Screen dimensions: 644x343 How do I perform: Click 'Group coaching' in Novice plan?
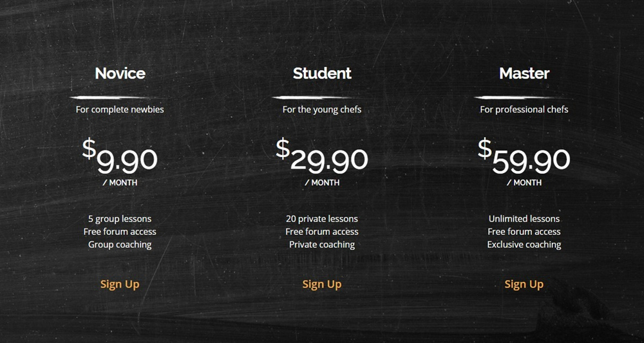tap(120, 245)
